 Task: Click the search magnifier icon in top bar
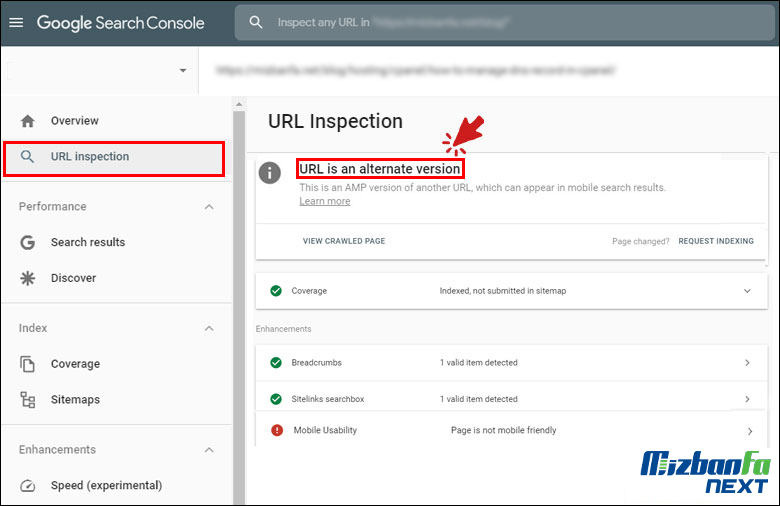click(256, 22)
